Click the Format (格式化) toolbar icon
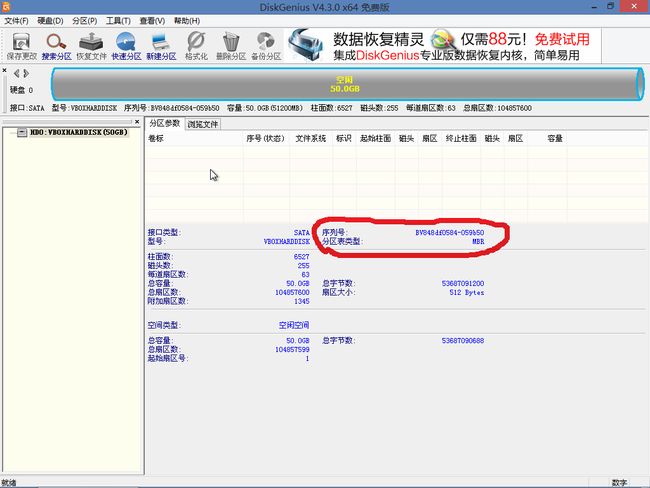 (196, 46)
